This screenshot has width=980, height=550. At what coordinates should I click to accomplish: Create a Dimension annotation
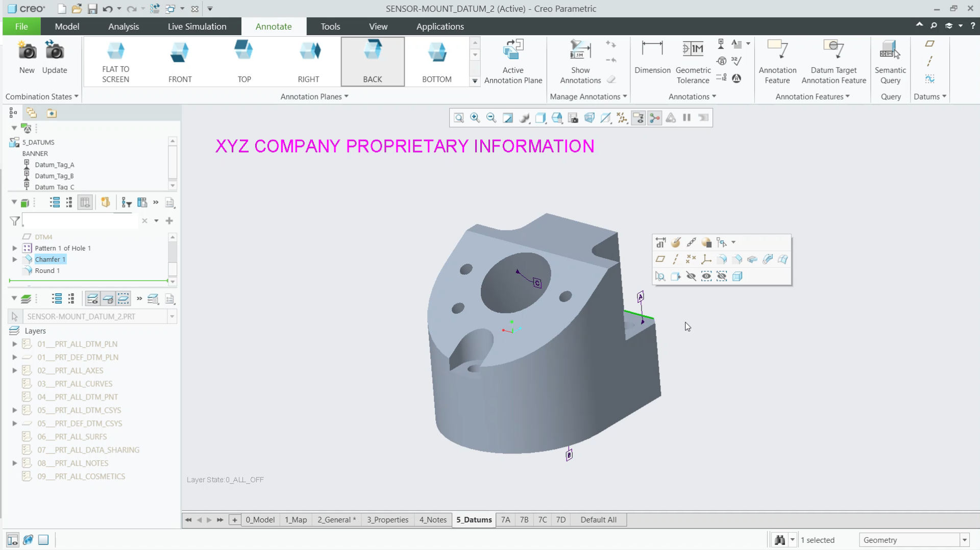652,57
